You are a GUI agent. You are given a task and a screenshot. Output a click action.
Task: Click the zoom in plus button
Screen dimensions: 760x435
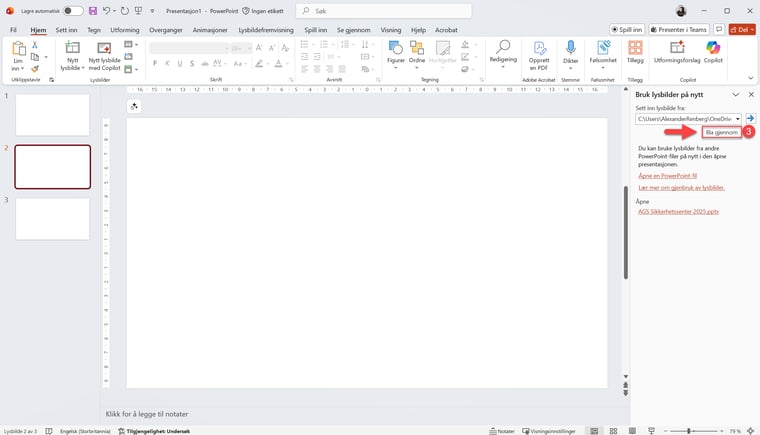pos(722,431)
